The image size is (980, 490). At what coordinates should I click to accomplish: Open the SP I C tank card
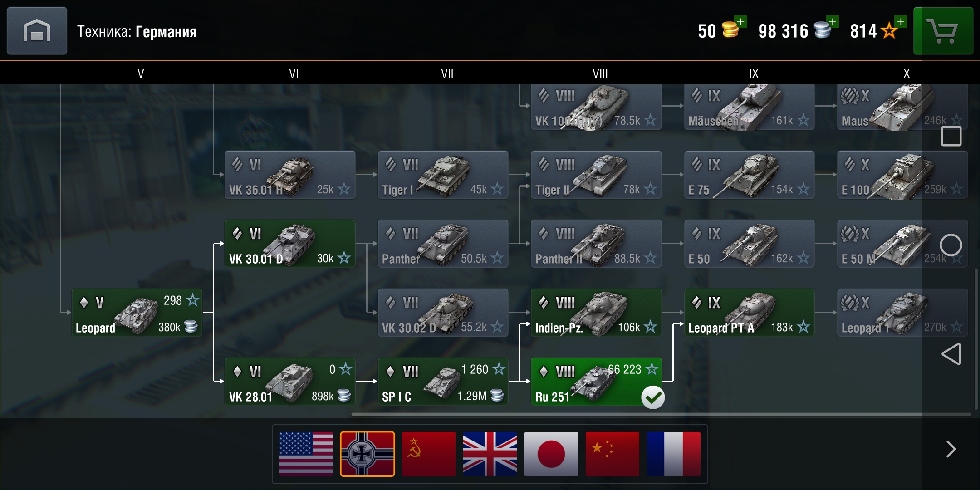click(443, 382)
